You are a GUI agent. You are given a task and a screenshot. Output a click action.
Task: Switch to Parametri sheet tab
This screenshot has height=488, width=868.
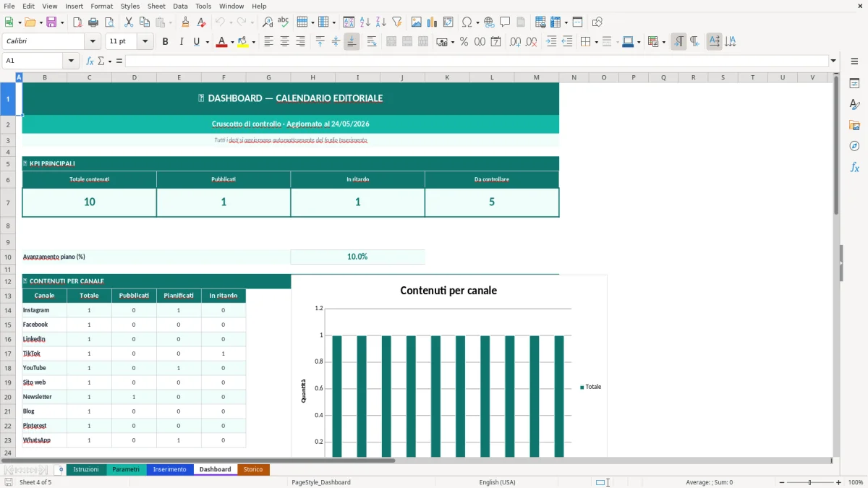tap(126, 469)
